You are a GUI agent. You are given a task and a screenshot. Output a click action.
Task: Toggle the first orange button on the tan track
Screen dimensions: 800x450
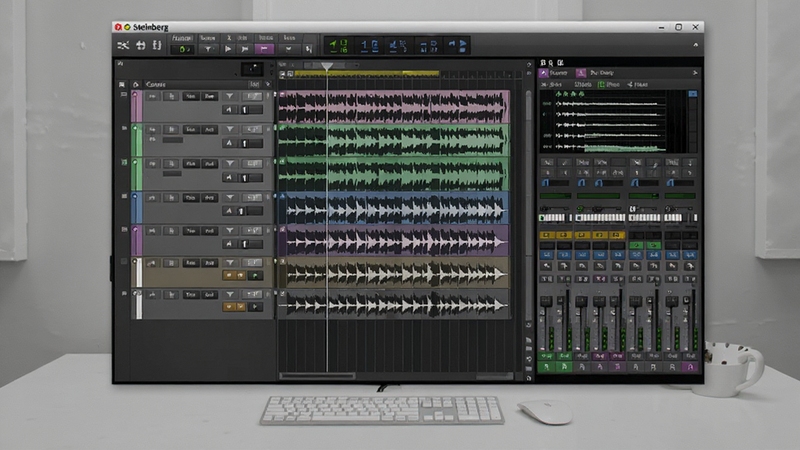pyautogui.click(x=229, y=275)
